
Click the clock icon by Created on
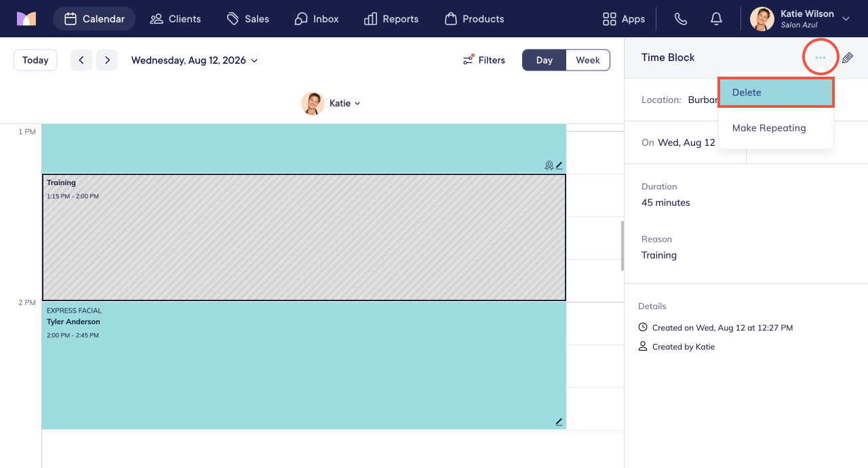click(x=643, y=328)
